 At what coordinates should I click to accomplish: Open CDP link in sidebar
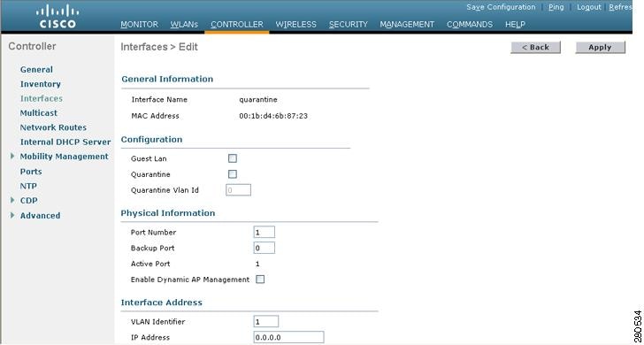pyautogui.click(x=28, y=201)
